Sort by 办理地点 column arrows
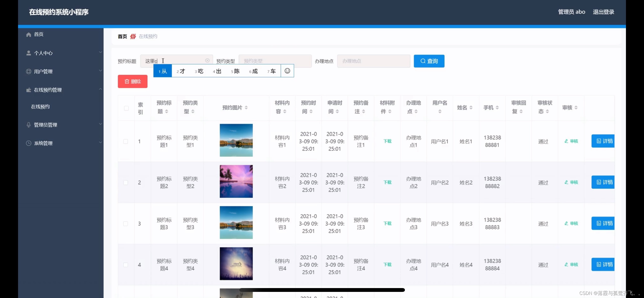 point(416,111)
